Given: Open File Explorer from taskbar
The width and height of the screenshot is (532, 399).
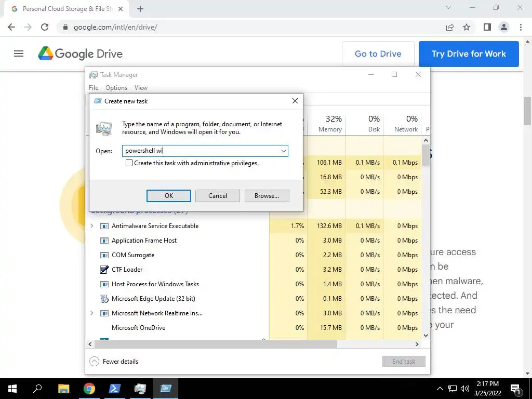Looking at the screenshot, I should click(63, 389).
